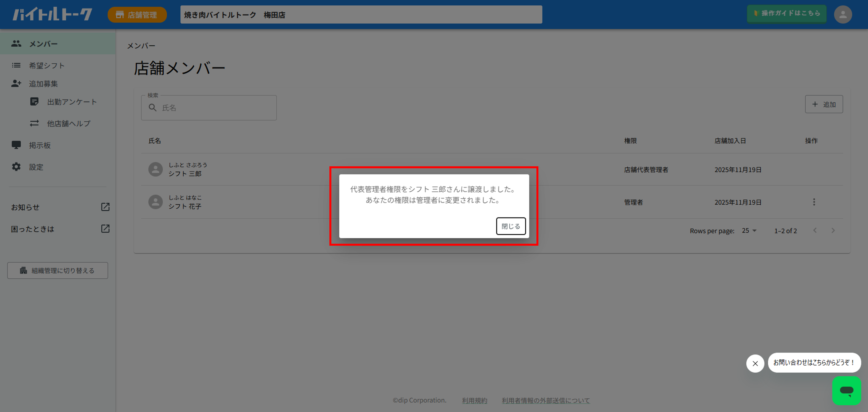Viewport: 868px width, 412px height.
Task: Open 利用者情報の外部送信について footer link
Action: point(546,400)
